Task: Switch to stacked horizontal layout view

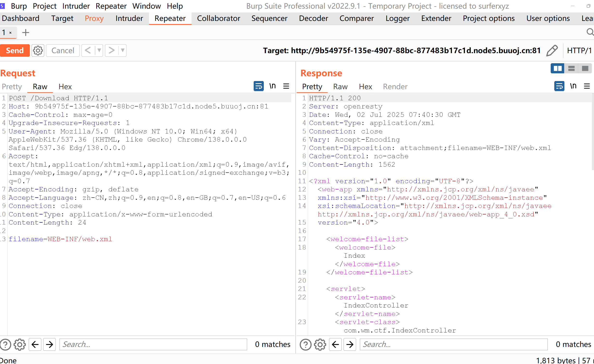Action: coord(571,69)
